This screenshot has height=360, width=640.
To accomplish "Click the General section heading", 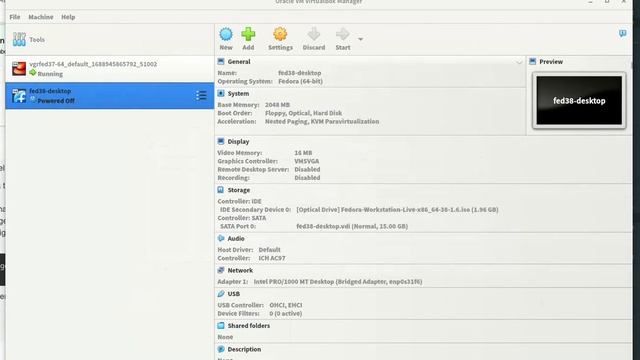I will point(239,62).
